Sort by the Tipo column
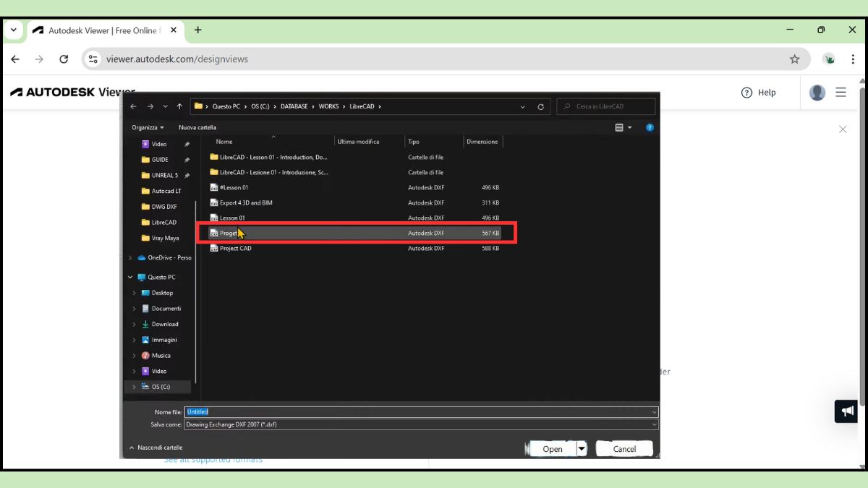Viewport: 868px width, 488px height. tap(413, 142)
